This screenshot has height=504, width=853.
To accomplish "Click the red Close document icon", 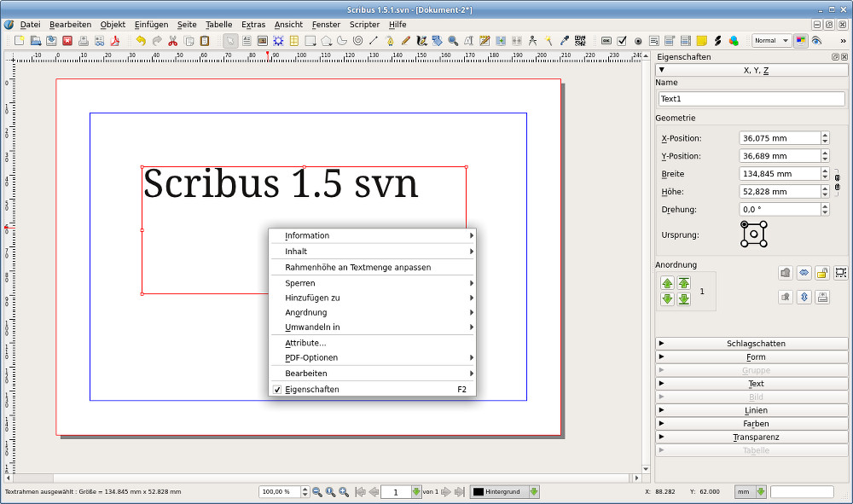I will point(67,41).
